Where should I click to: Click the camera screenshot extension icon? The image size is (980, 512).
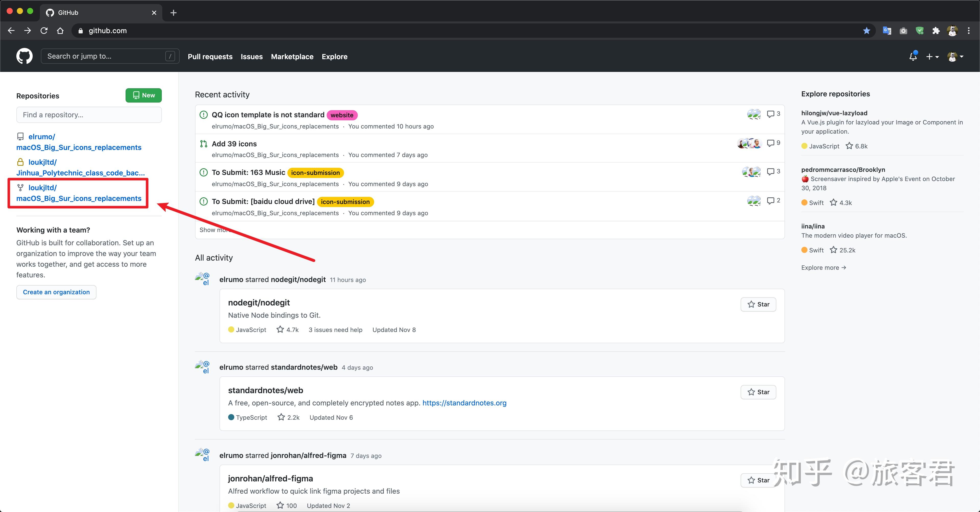click(903, 31)
